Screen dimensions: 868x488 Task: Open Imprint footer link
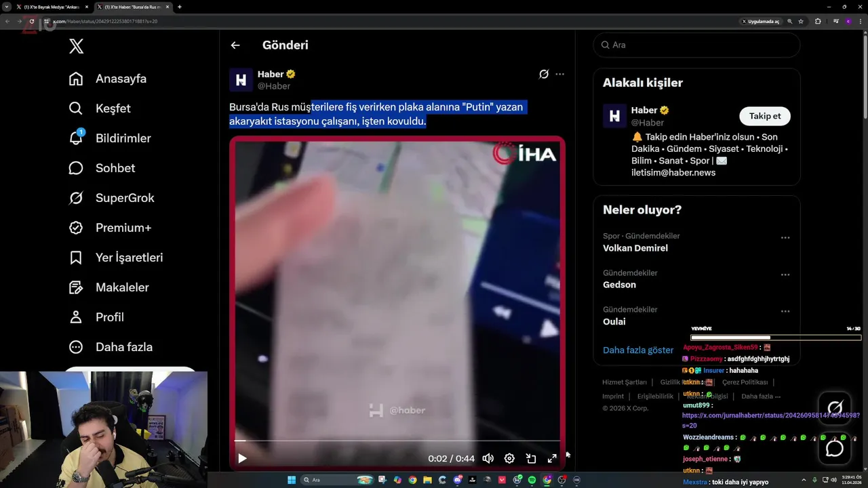click(x=613, y=396)
